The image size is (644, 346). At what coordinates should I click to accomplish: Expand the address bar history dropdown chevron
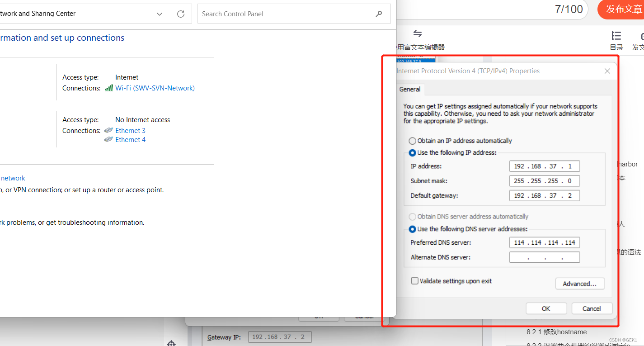point(160,14)
